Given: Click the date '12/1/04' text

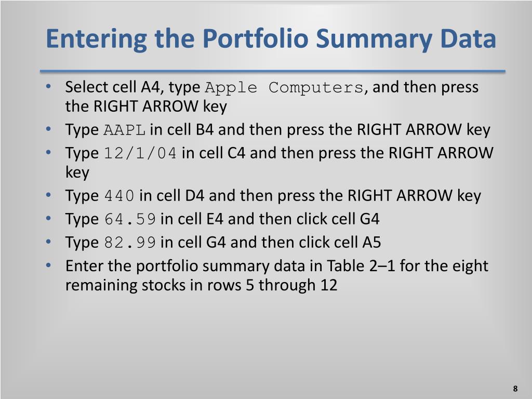Looking at the screenshot, I should (140, 153).
